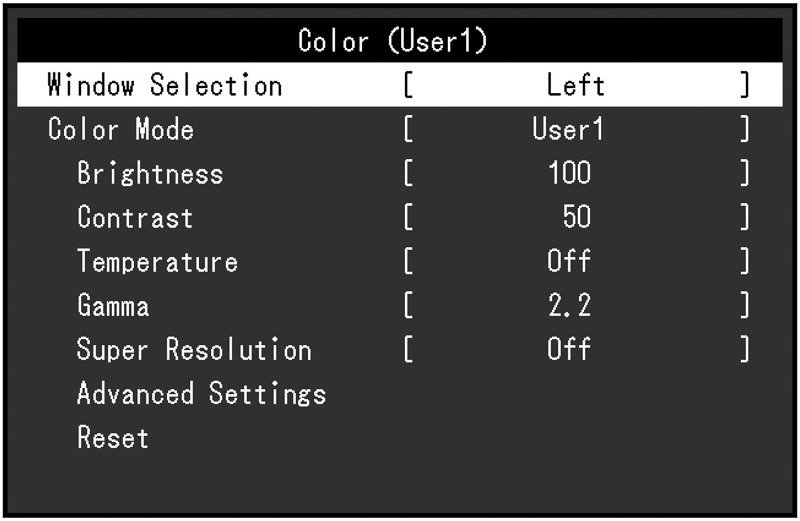Select the Gamma setting label
The width and height of the screenshot is (800, 521).
(x=113, y=305)
